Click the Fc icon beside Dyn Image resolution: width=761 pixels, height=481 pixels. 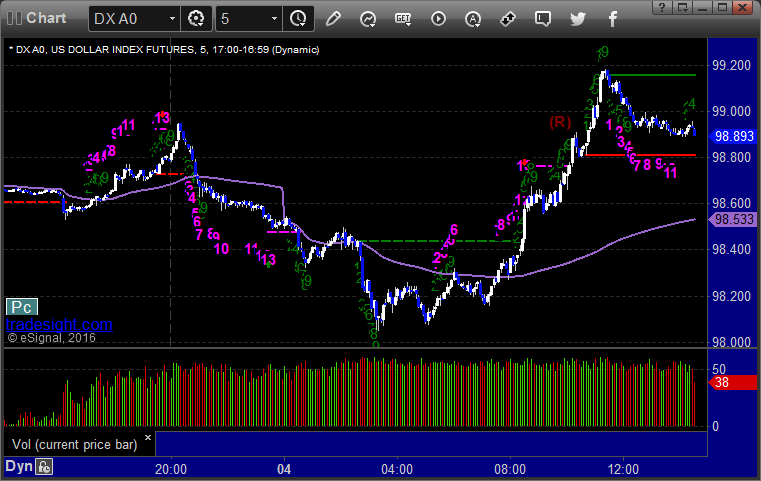pyautogui.click(x=44, y=467)
